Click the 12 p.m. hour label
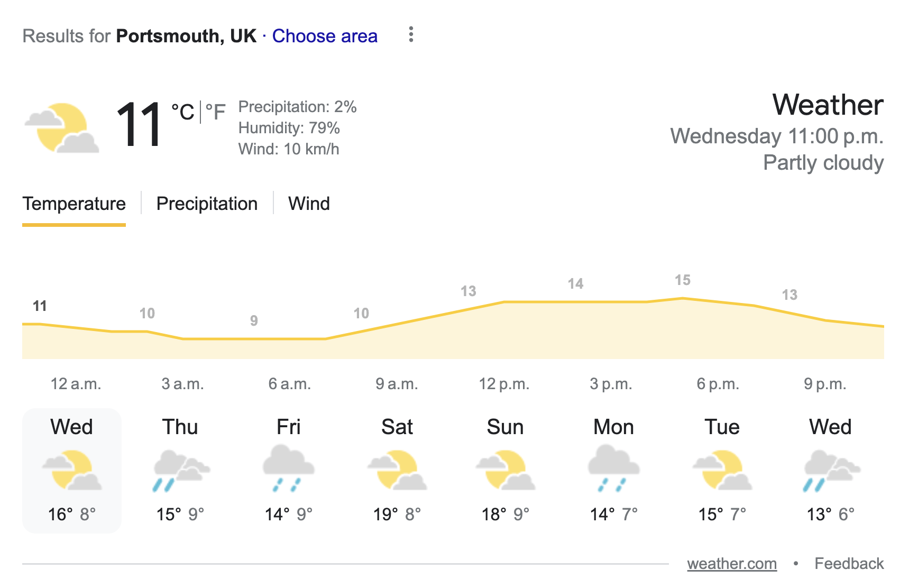Screen dimensions: 918x588 click(504, 384)
